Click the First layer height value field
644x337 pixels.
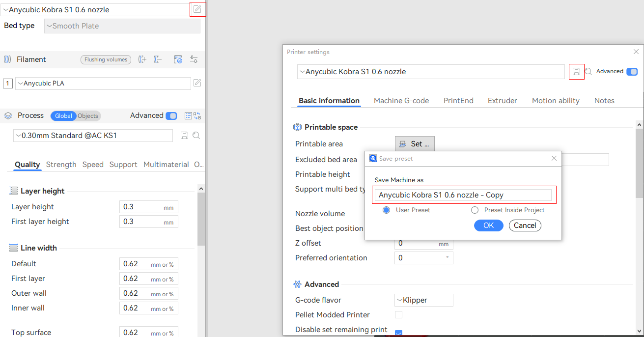[x=149, y=222]
